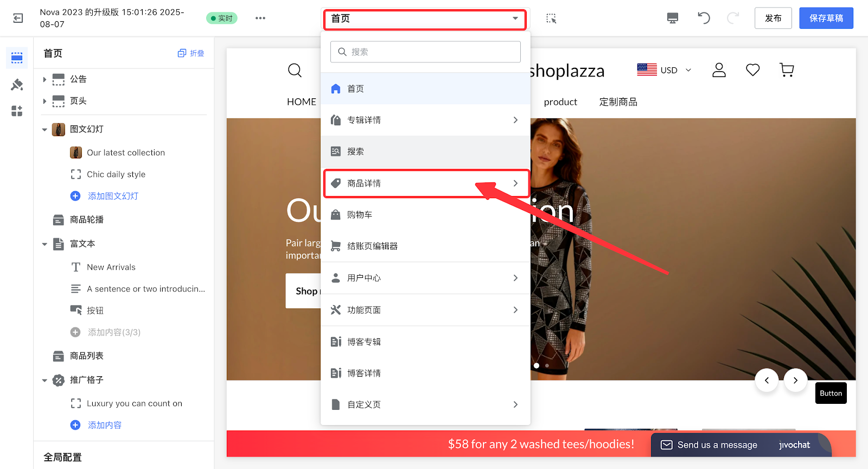The width and height of the screenshot is (868, 469).
Task: Click 添加图文幻灯 link
Action: pos(113,196)
